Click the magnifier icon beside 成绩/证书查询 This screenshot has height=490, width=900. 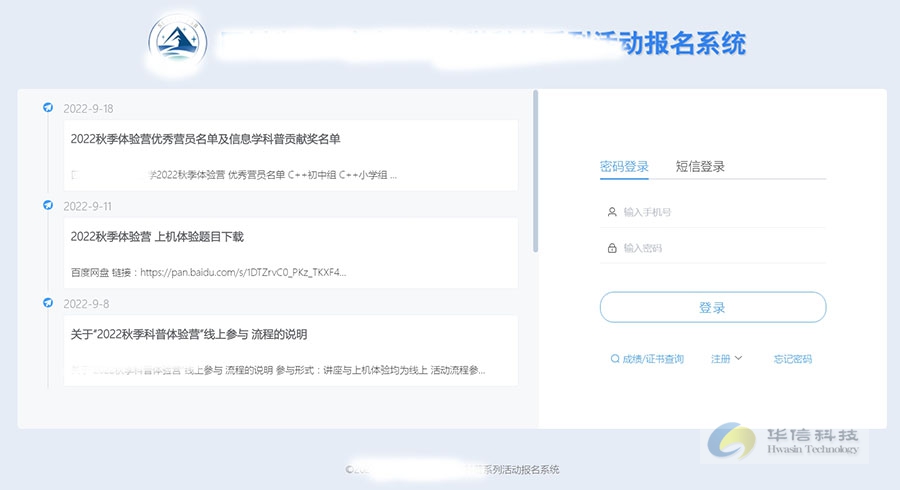[x=615, y=359]
